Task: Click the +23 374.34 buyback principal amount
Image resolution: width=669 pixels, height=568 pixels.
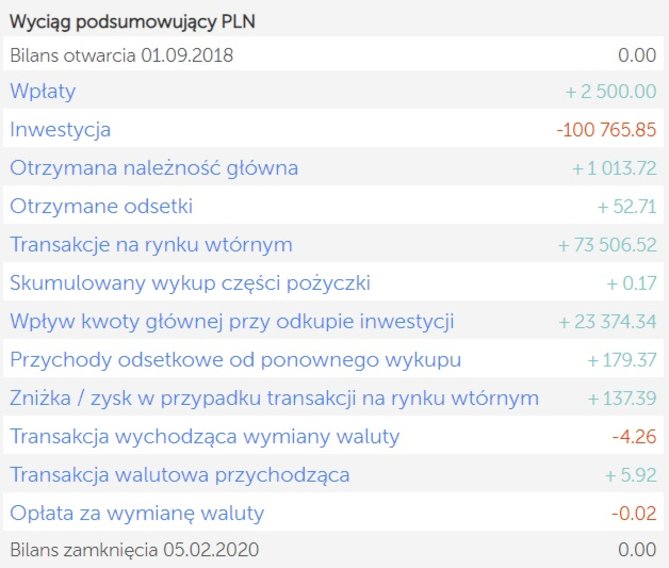Action: (608, 322)
